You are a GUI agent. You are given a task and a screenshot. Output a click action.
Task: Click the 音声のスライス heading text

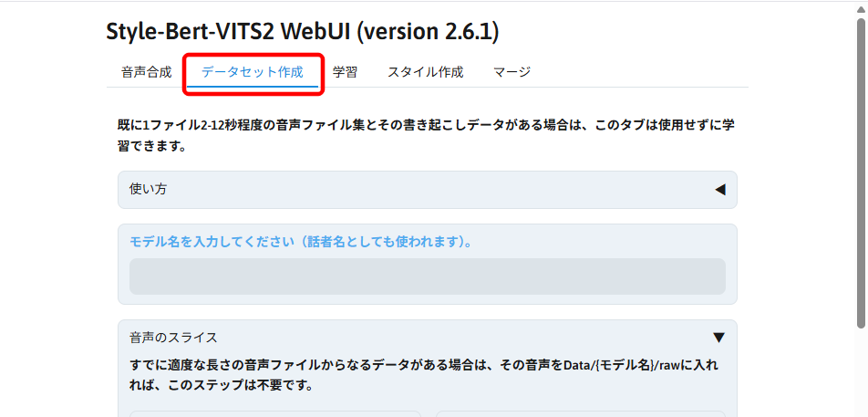(173, 338)
